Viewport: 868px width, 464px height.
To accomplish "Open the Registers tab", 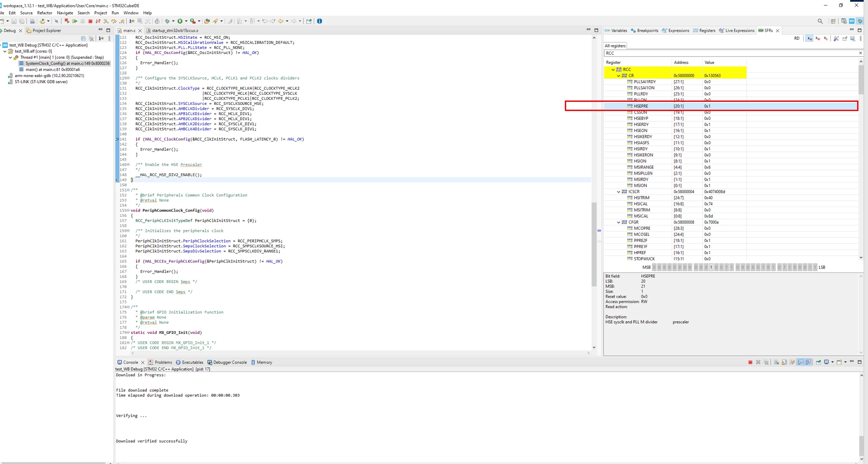I will [x=704, y=30].
